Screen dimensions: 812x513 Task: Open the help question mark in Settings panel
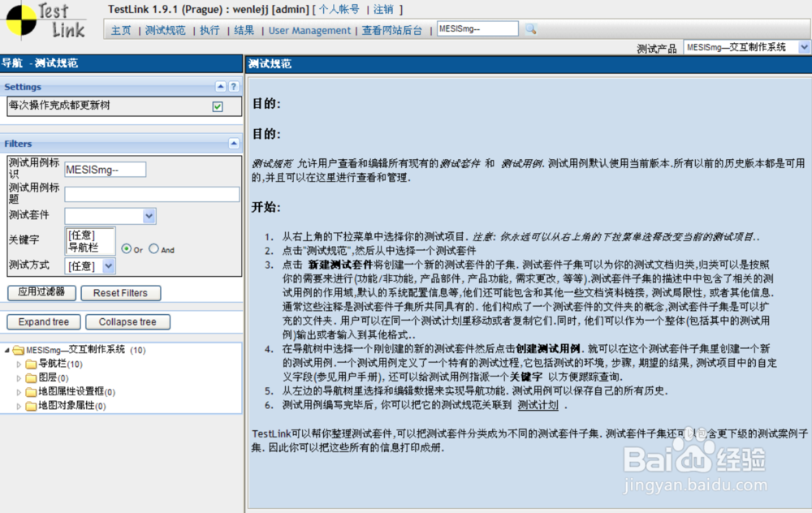[x=232, y=86]
